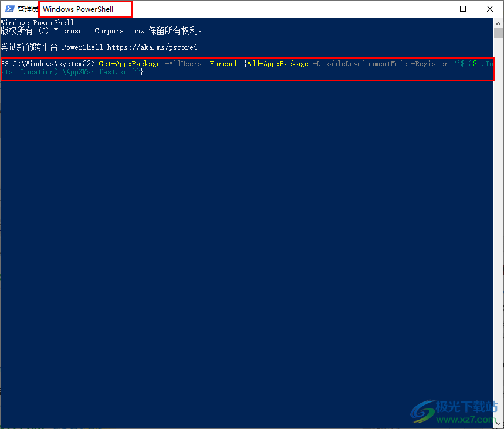
Task: Minimize the PowerShell window
Action: point(436,9)
